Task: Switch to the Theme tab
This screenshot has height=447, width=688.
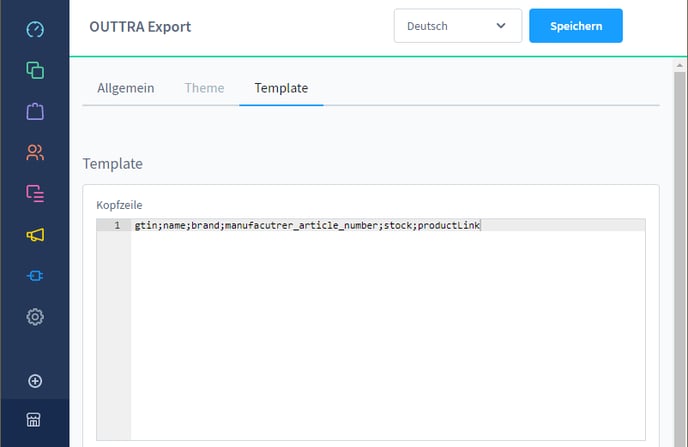Action: click(x=204, y=88)
